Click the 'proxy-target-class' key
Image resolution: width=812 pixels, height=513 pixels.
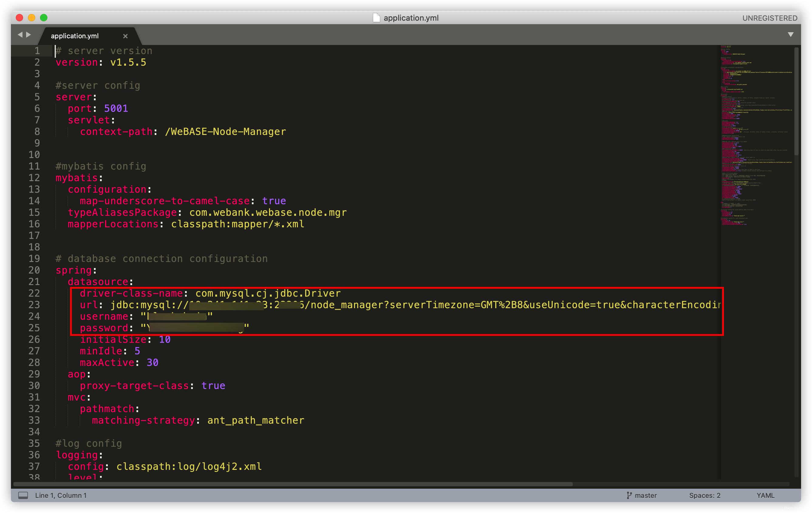[134, 386]
